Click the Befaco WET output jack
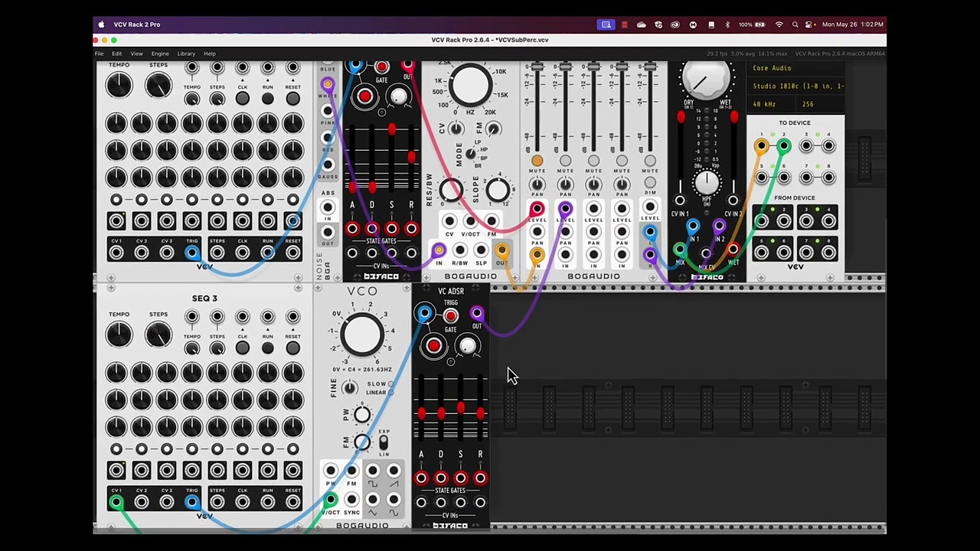The image size is (980, 551). point(733,250)
